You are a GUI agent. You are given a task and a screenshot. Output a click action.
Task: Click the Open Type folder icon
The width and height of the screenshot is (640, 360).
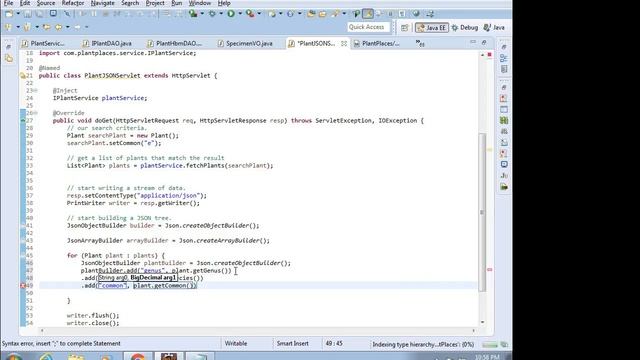click(x=311, y=14)
